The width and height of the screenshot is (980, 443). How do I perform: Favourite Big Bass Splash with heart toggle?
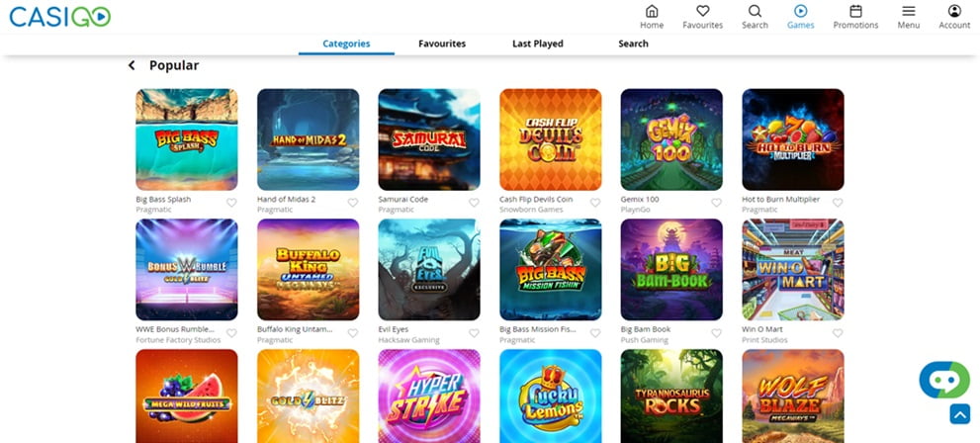pos(231,203)
